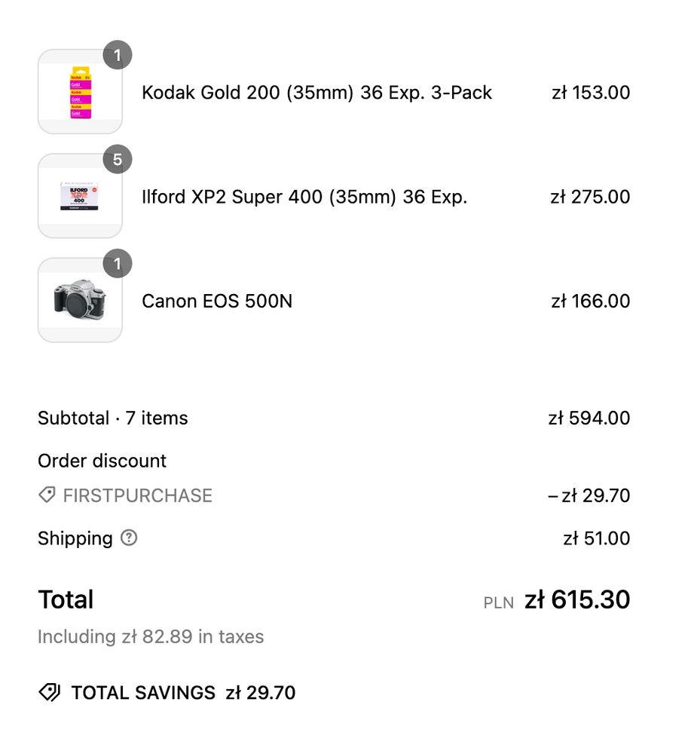Open the Ilford XP2 Super product thumbnail

click(x=80, y=197)
